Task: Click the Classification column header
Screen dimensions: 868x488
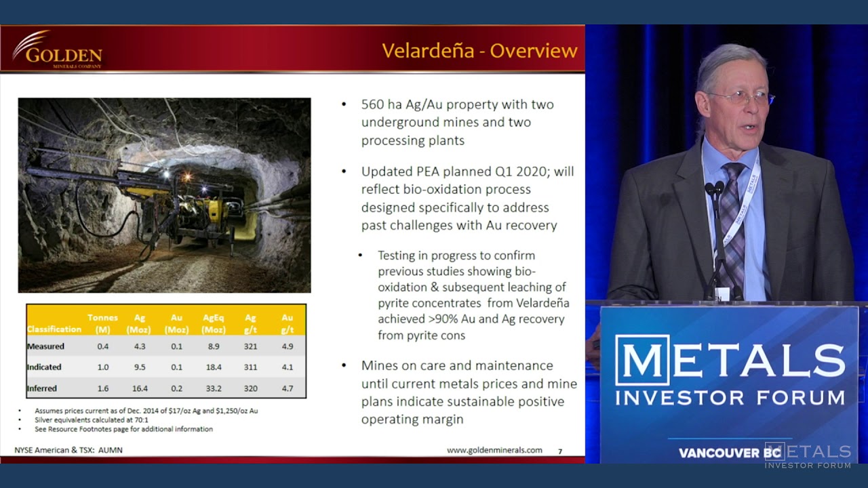Action: pos(54,329)
